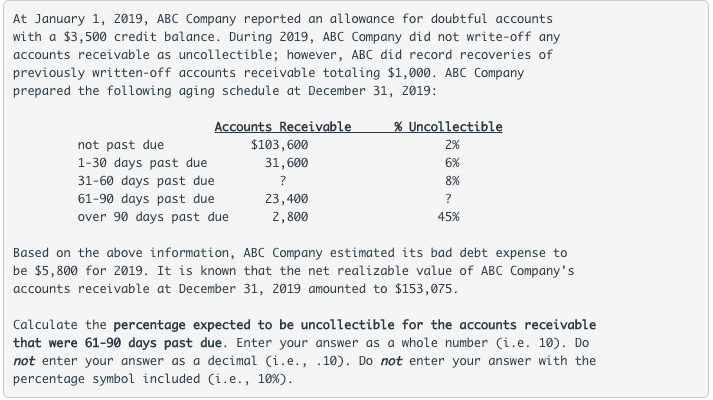Click the unknown receivable amount for 31-60 days
Viewport: 713px width, 400px height.
[286, 180]
